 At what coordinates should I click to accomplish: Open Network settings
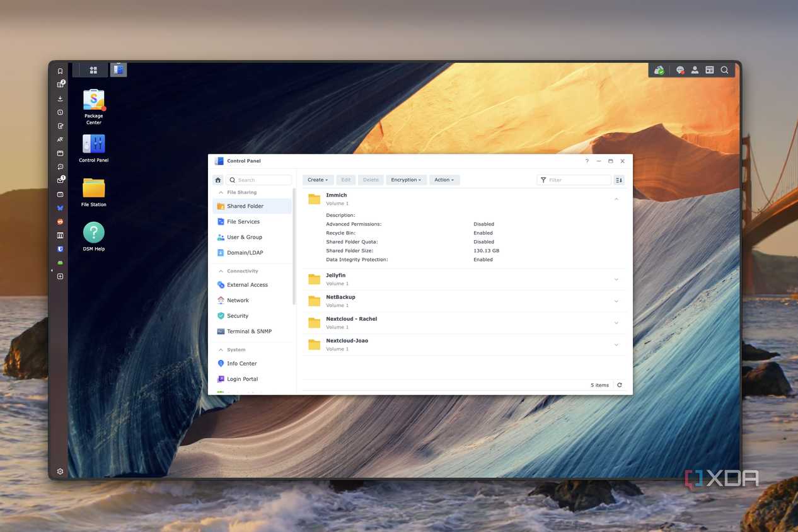(x=252, y=301)
